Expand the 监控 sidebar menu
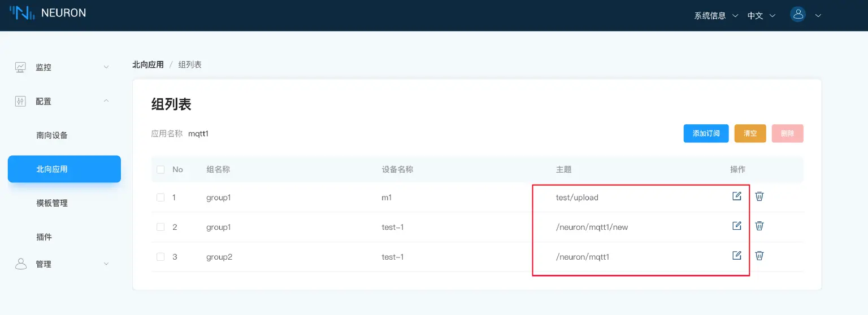 (62, 67)
